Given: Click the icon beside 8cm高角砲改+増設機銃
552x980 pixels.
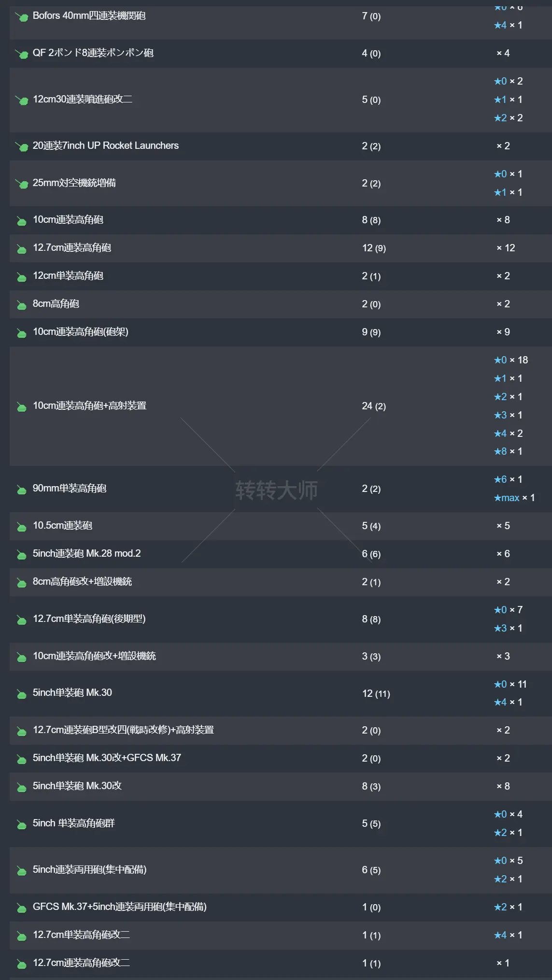Looking at the screenshot, I should coord(22,583).
